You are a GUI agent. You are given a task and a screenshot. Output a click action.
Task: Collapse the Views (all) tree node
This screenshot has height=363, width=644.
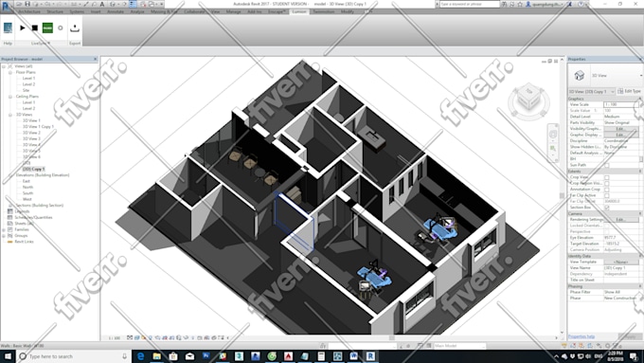click(x=4, y=66)
